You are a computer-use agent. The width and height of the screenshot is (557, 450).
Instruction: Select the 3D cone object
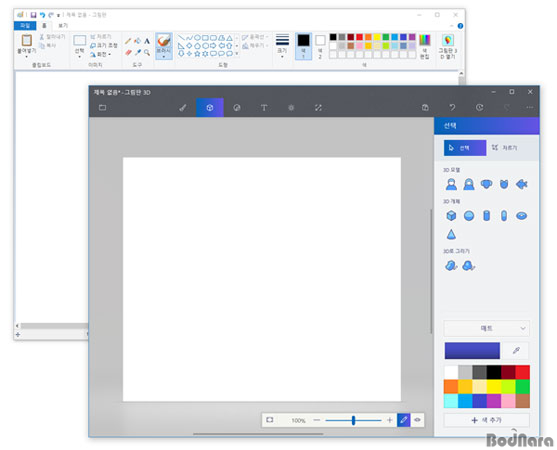pos(451,234)
